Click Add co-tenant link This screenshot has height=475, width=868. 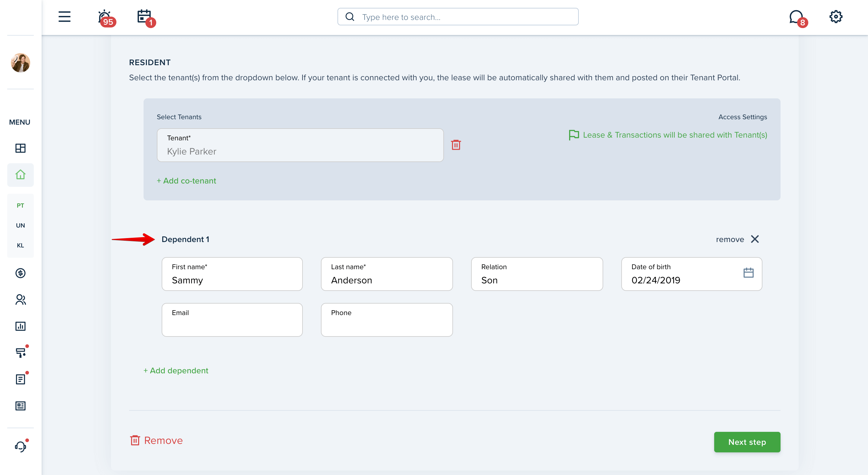point(186,181)
